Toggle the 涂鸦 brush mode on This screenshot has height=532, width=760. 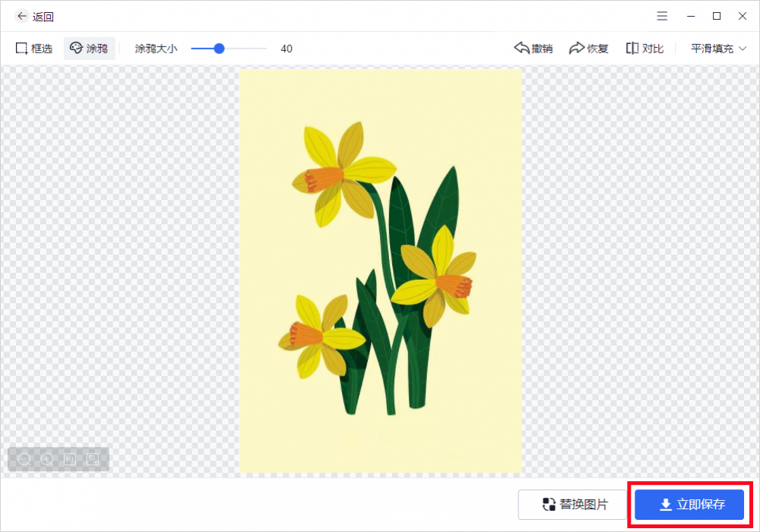(x=89, y=48)
